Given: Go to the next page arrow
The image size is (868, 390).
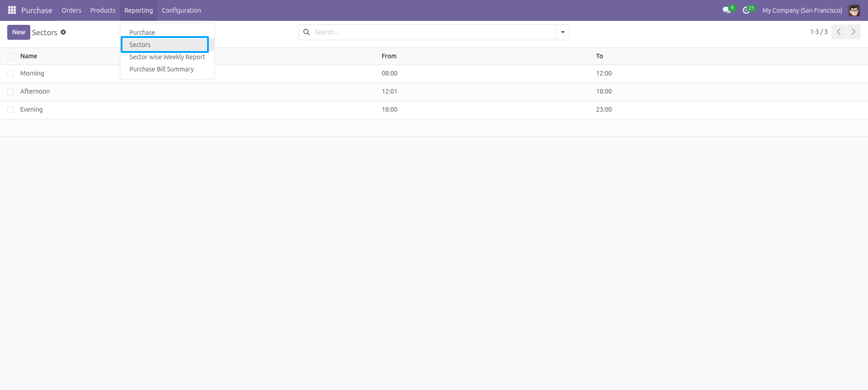Looking at the screenshot, I should [854, 32].
